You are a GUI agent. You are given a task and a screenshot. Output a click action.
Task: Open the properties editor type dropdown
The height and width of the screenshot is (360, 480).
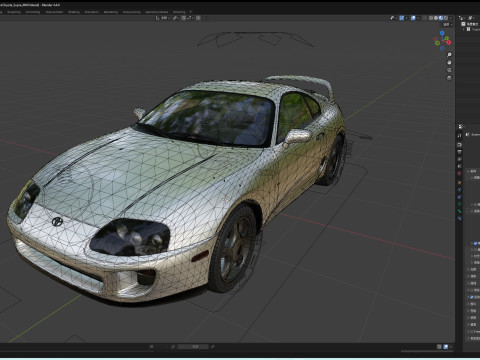462,127
